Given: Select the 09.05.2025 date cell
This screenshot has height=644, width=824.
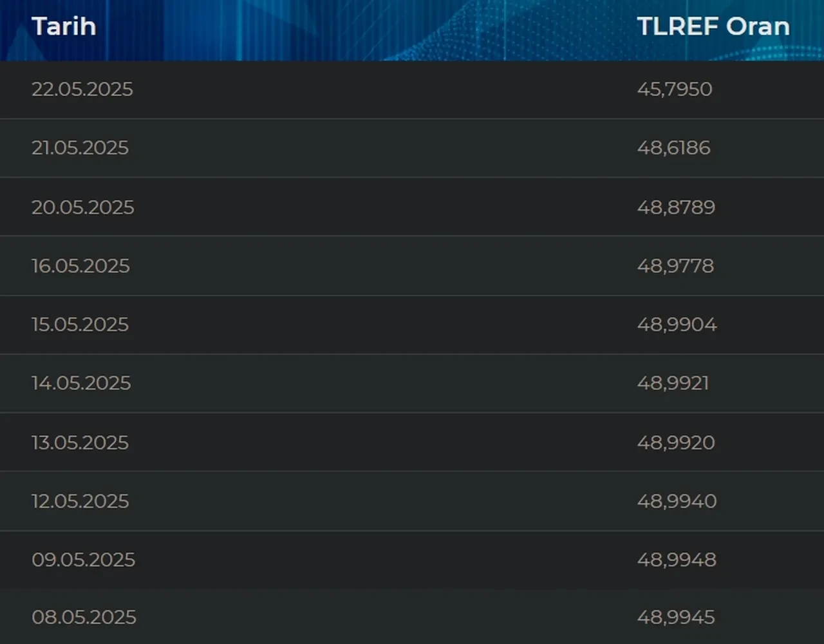Looking at the screenshot, I should 83,560.
